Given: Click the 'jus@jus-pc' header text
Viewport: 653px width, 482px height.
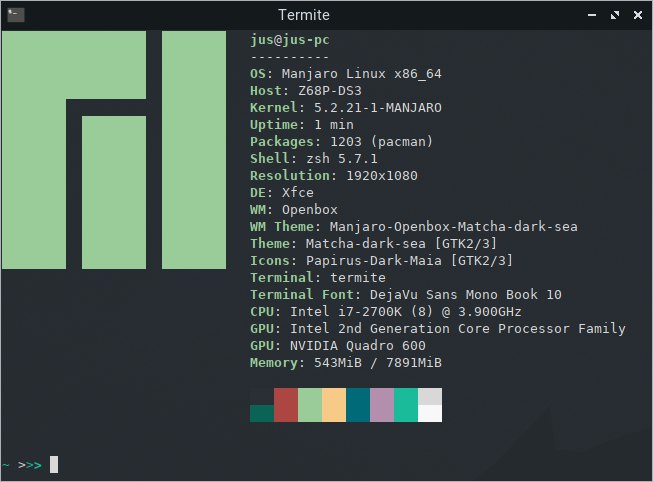Looking at the screenshot, I should pyautogui.click(x=290, y=40).
